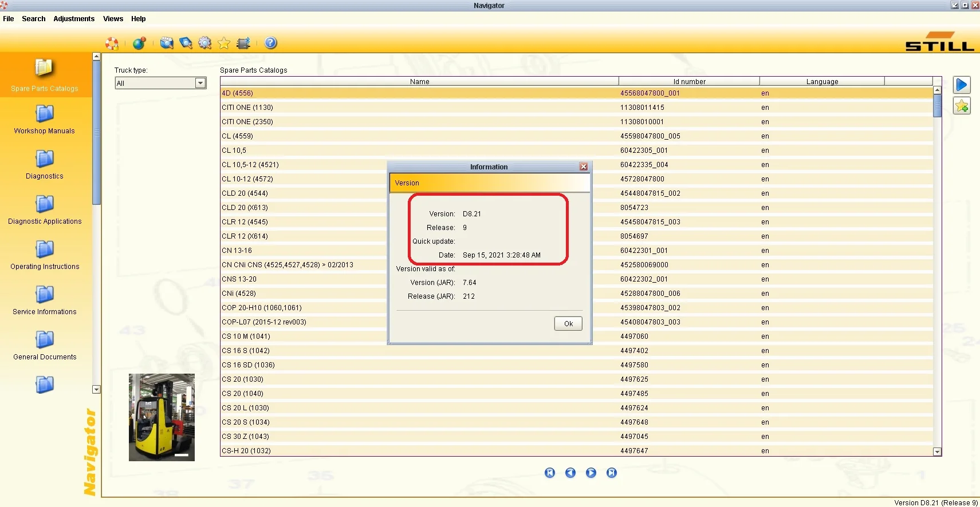Select the CLD 20 (4544) catalog row
The width and height of the screenshot is (980, 507).
tap(576, 193)
